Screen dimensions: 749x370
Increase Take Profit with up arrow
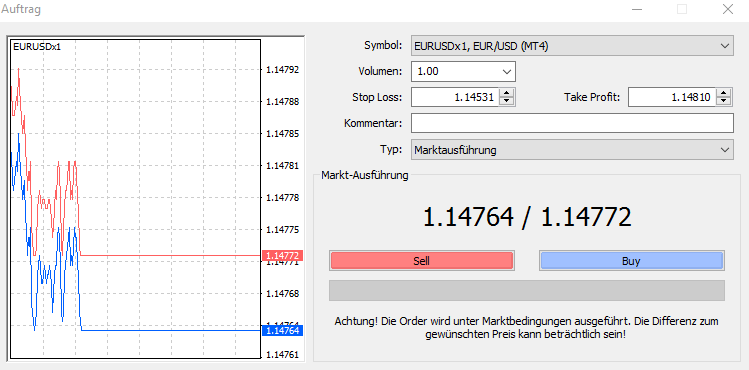click(724, 93)
